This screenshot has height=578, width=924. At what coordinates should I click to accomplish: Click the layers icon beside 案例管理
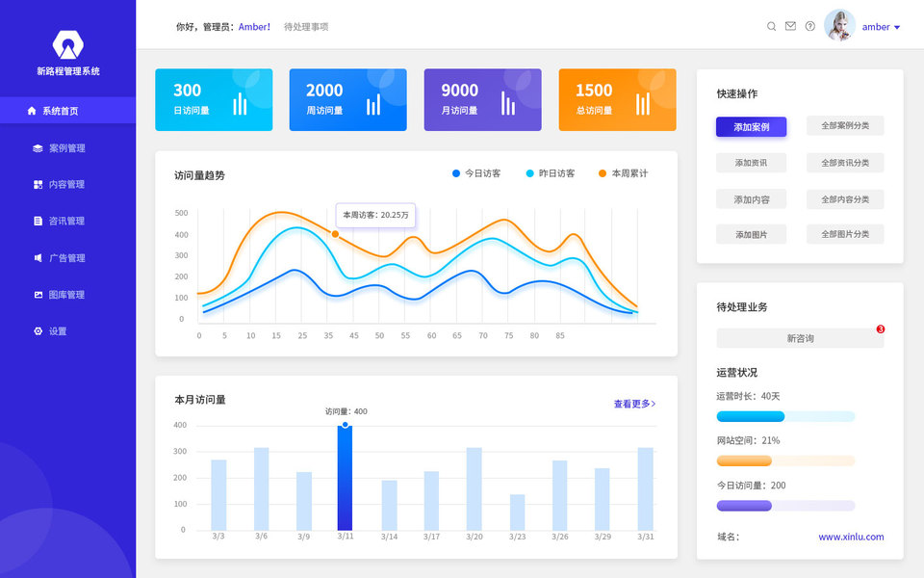tap(38, 148)
